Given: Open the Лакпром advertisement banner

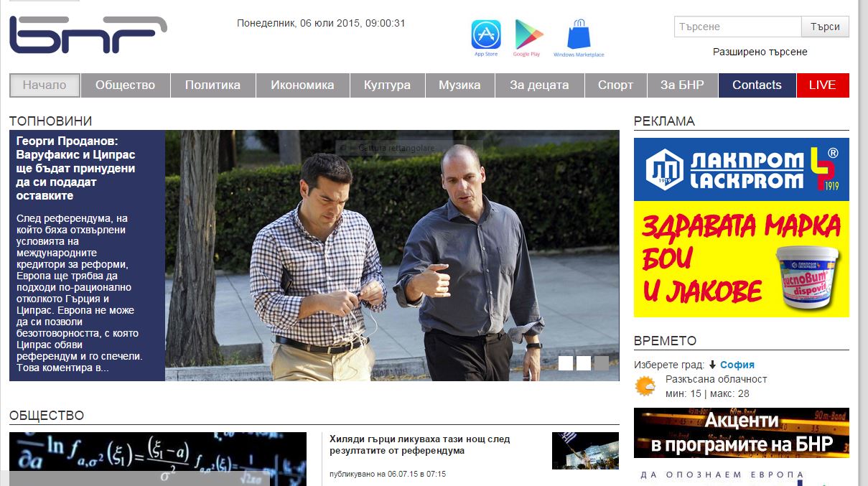Looking at the screenshot, I should 741,227.
